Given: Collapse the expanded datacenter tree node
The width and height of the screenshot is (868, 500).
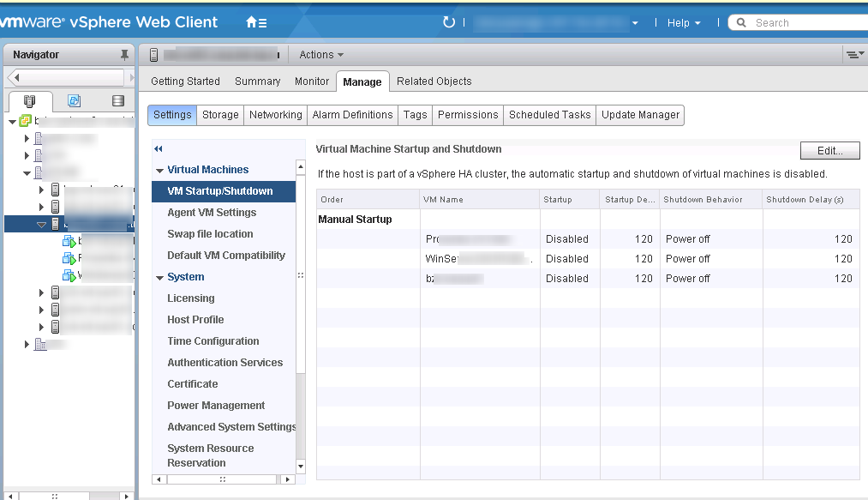Looking at the screenshot, I should click(27, 173).
